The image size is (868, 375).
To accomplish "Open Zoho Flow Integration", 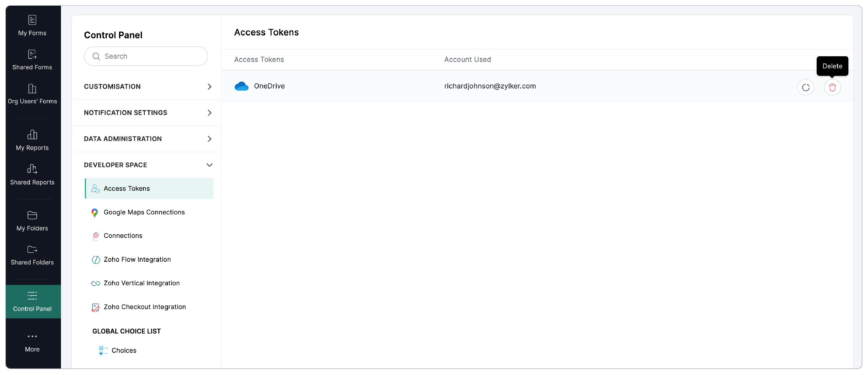I will pyautogui.click(x=137, y=260).
